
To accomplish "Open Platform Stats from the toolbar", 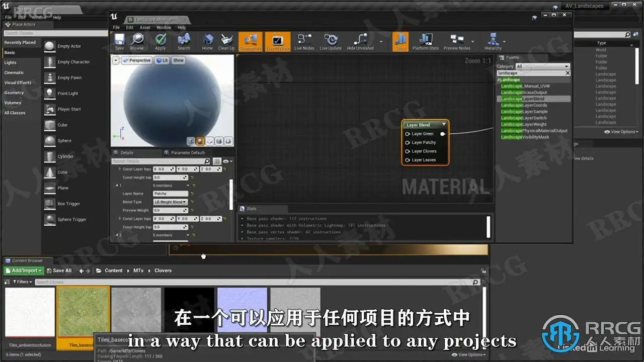I will click(426, 42).
